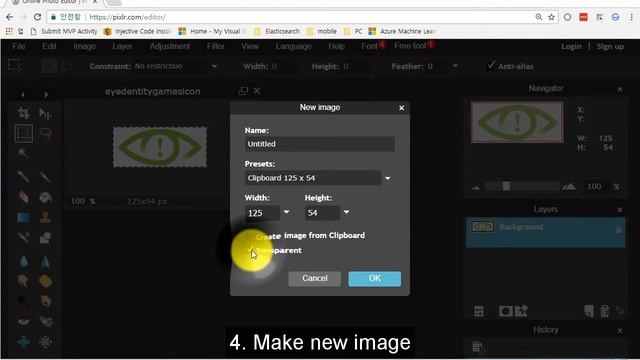This screenshot has height=360, width=640.
Task: Open the Layer menu
Action: (122, 46)
